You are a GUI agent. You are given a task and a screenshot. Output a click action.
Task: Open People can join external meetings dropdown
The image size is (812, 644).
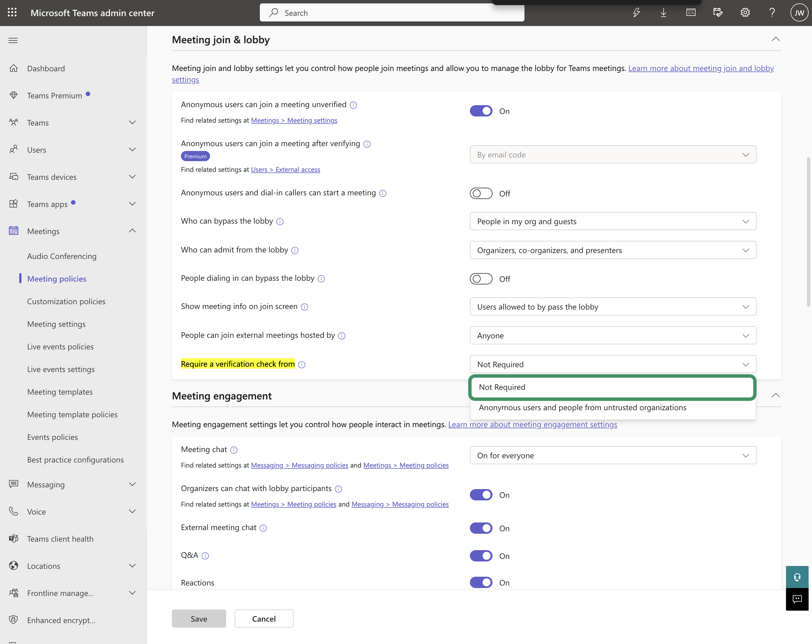click(613, 335)
